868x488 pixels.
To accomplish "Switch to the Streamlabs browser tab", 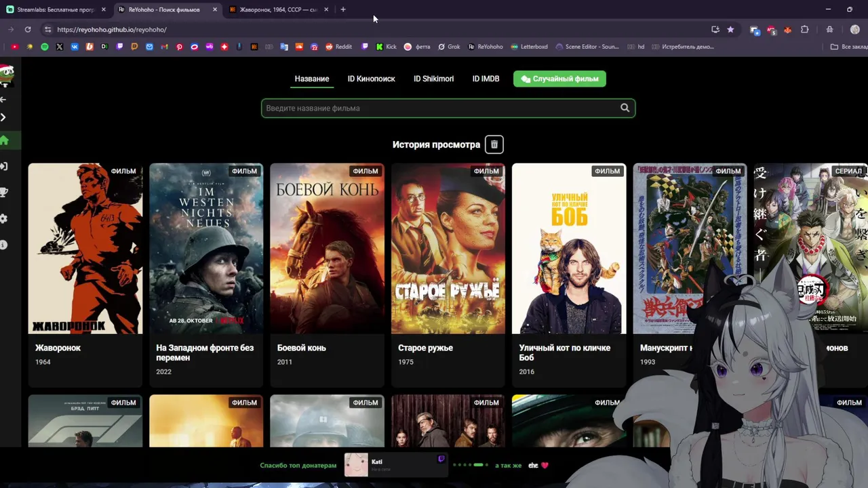I will click(56, 9).
